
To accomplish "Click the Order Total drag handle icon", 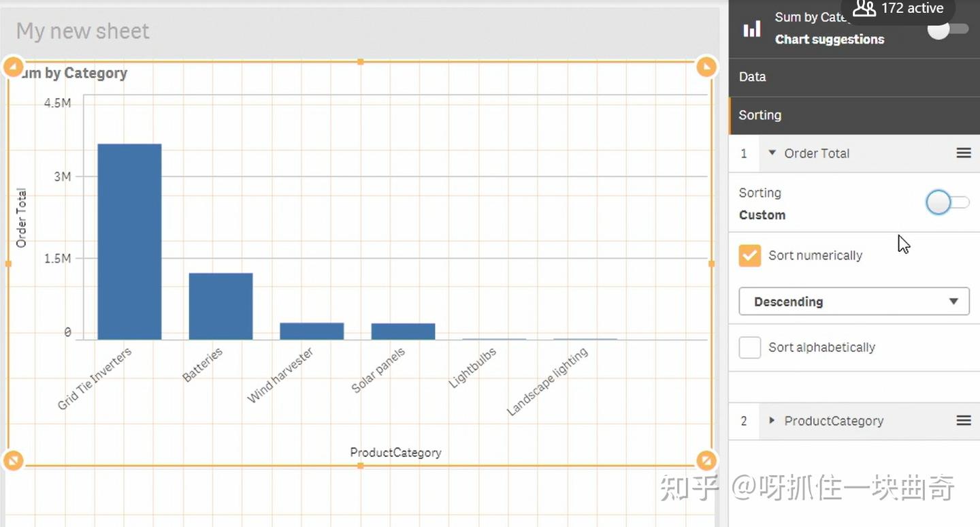I will point(964,153).
